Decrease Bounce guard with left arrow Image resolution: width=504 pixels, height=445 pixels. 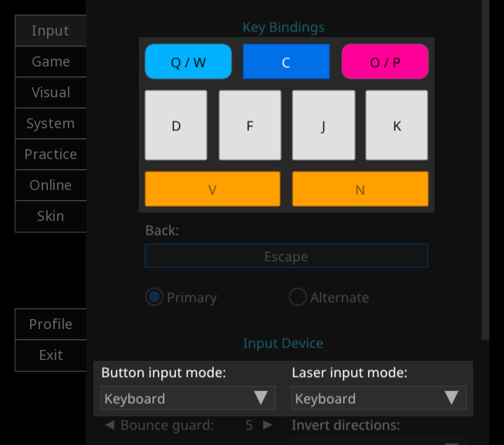point(110,425)
